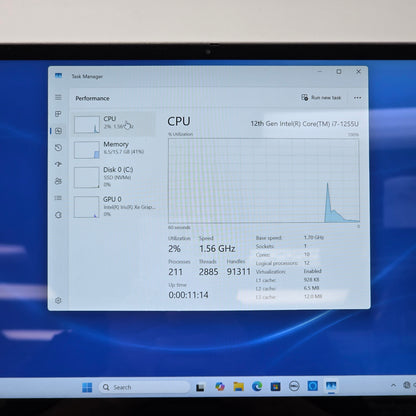Click the main CPU utilization graph
The image size is (416, 416).
click(264, 180)
